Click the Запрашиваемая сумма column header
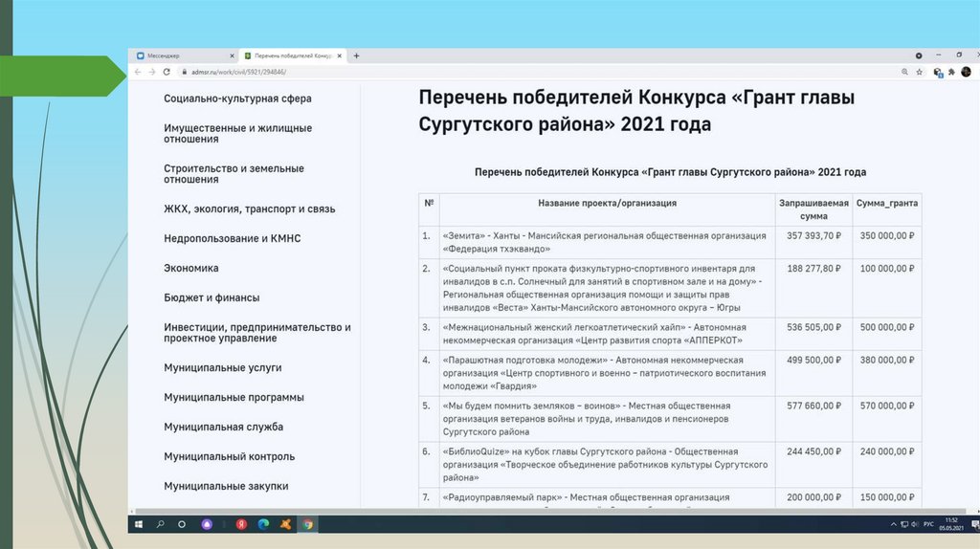The image size is (980, 549). pyautogui.click(x=813, y=209)
